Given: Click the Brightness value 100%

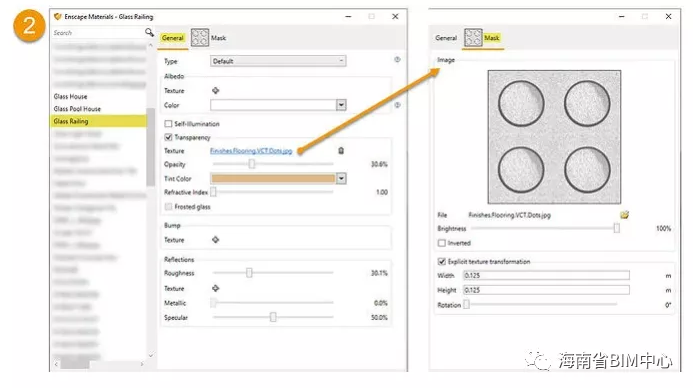Looking at the screenshot, I should click(x=663, y=228).
